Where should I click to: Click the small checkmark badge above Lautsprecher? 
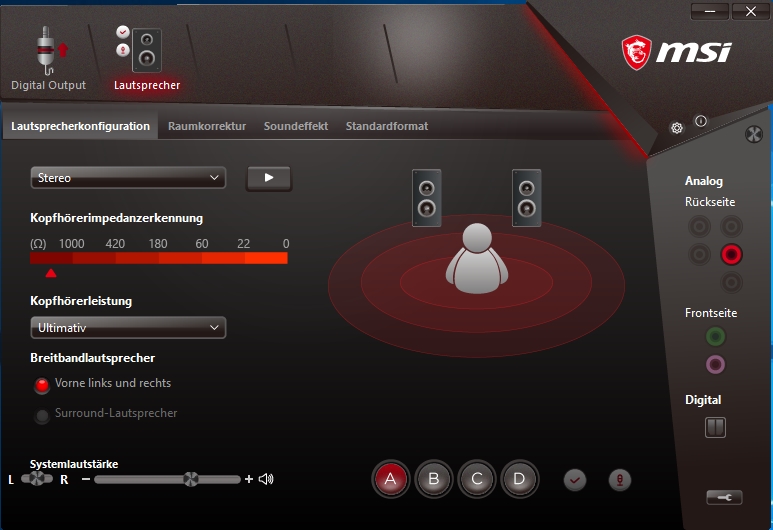pos(123,32)
